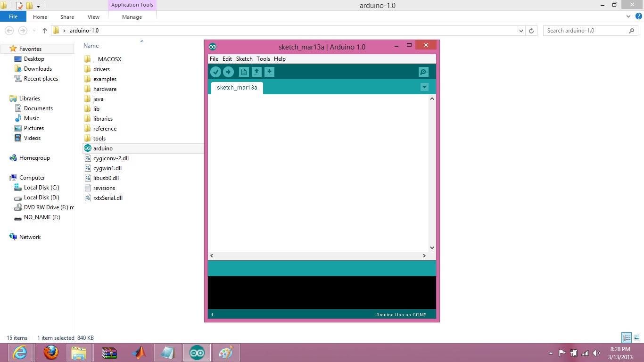Screen dimensions: 644x362
Task: Select the hardware folder
Action: 105,89
